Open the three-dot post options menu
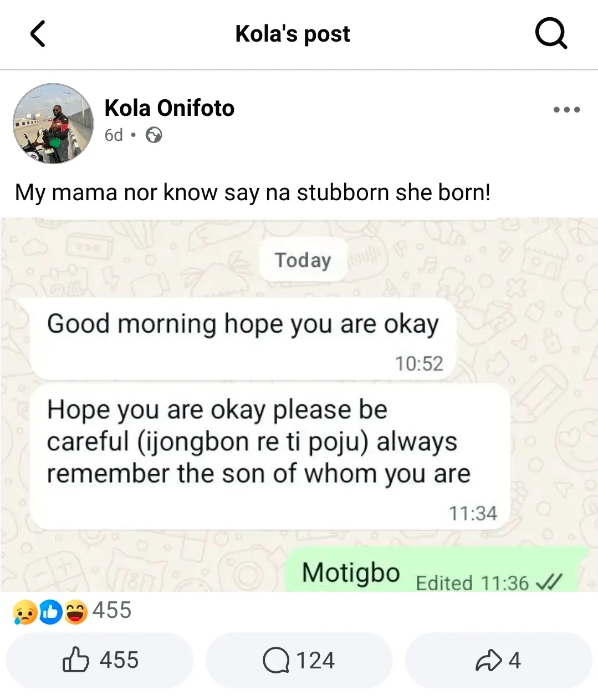The width and height of the screenshot is (598, 700). 566,110
